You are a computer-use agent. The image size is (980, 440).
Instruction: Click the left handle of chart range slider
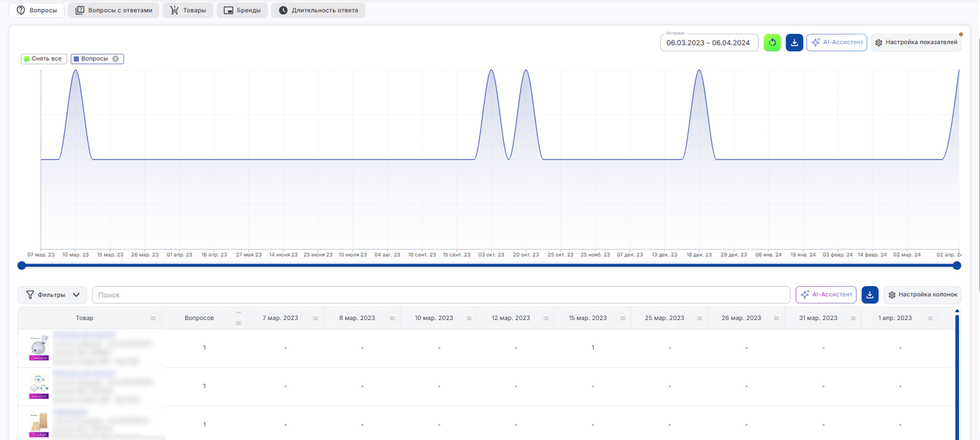pos(22,266)
